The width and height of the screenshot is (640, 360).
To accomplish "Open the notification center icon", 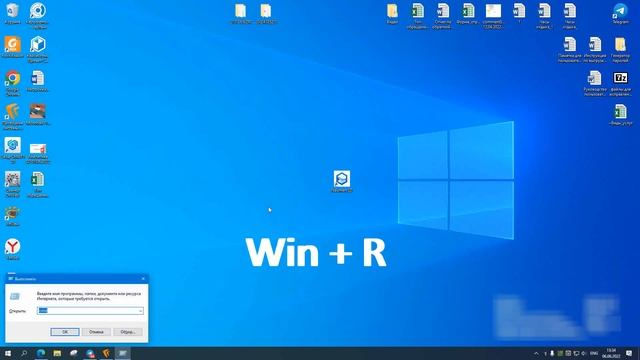I will coord(629,353).
